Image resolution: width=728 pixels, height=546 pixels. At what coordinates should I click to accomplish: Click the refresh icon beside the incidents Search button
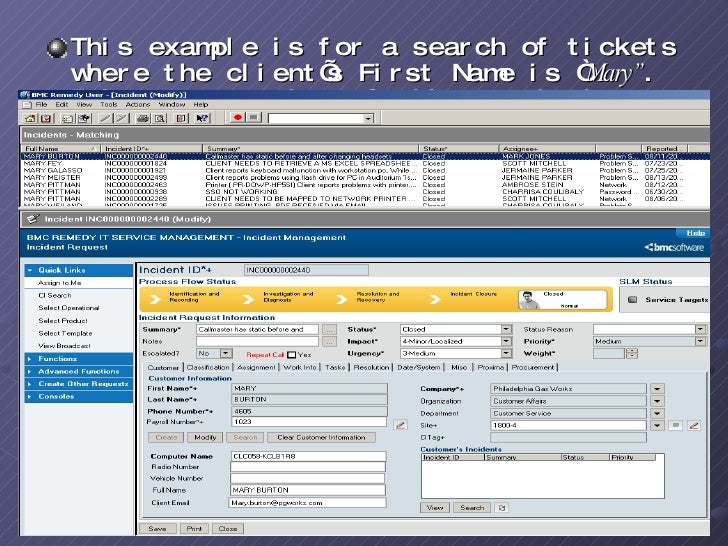click(501, 508)
